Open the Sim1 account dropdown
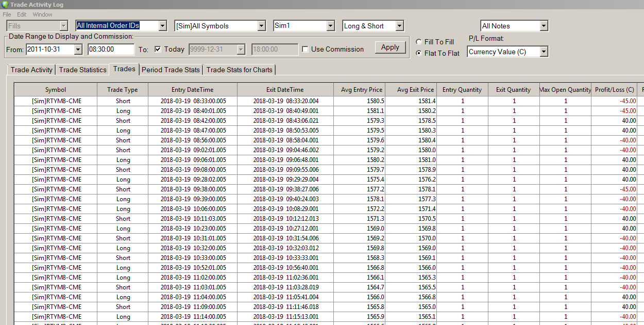The image size is (644, 325). coord(330,26)
